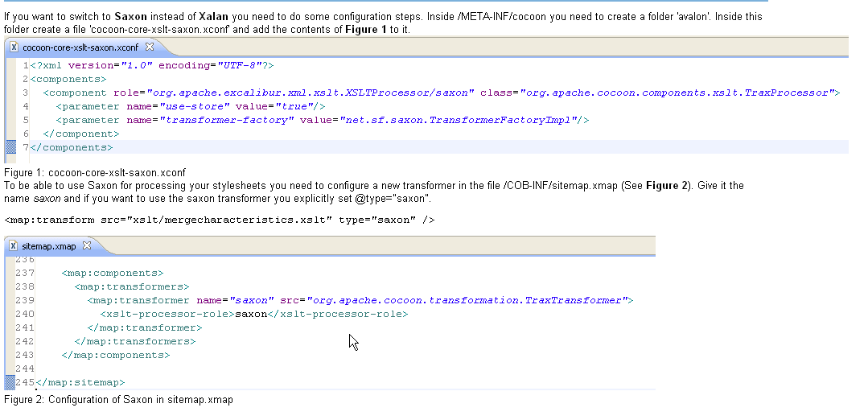
Task: Click the XML file icon on xconf tab
Action: tap(14, 47)
